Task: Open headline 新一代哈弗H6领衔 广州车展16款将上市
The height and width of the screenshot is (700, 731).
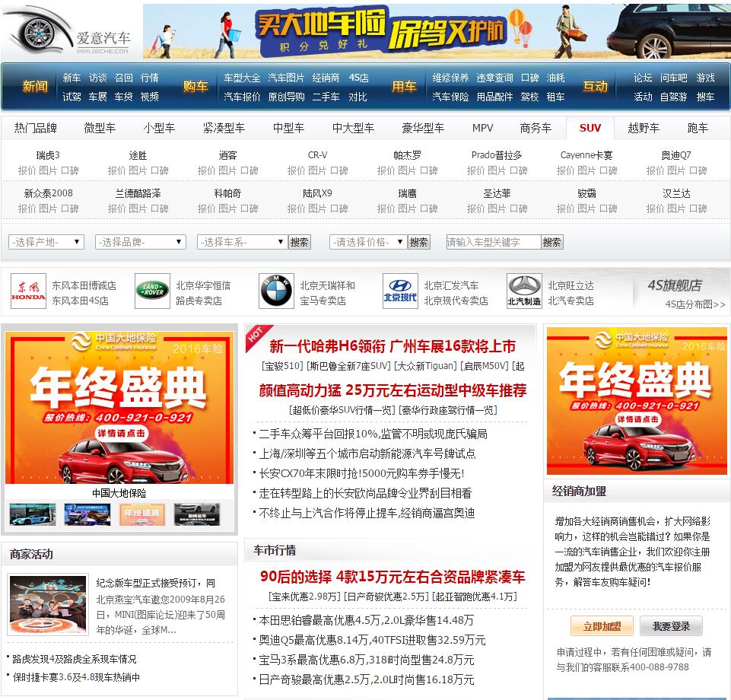Action: point(393,346)
